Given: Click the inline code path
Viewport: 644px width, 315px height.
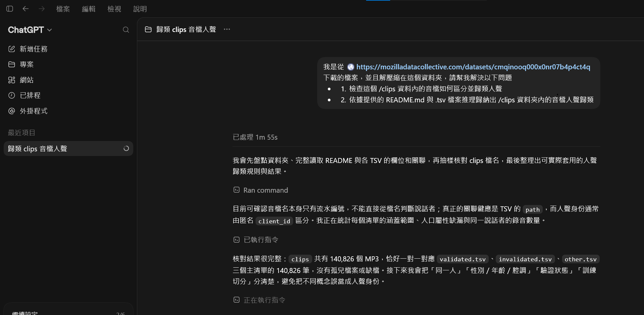Looking at the screenshot, I should pos(532,209).
